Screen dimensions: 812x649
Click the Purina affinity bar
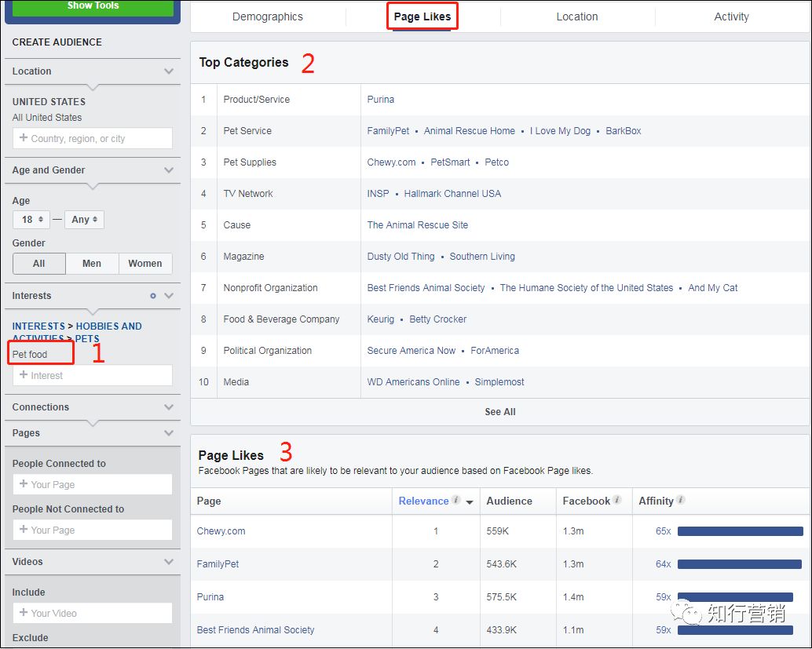coord(735,597)
